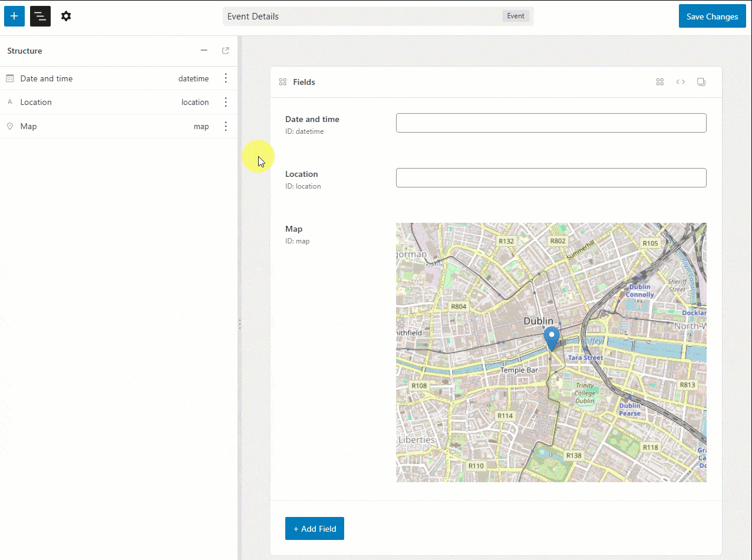Select Date and time in Structure

point(47,78)
